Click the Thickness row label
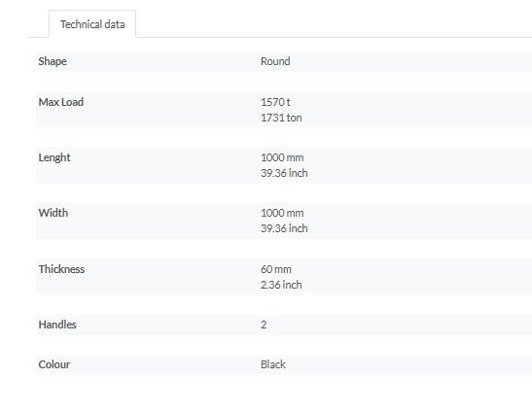The image size is (532, 412). click(x=61, y=269)
